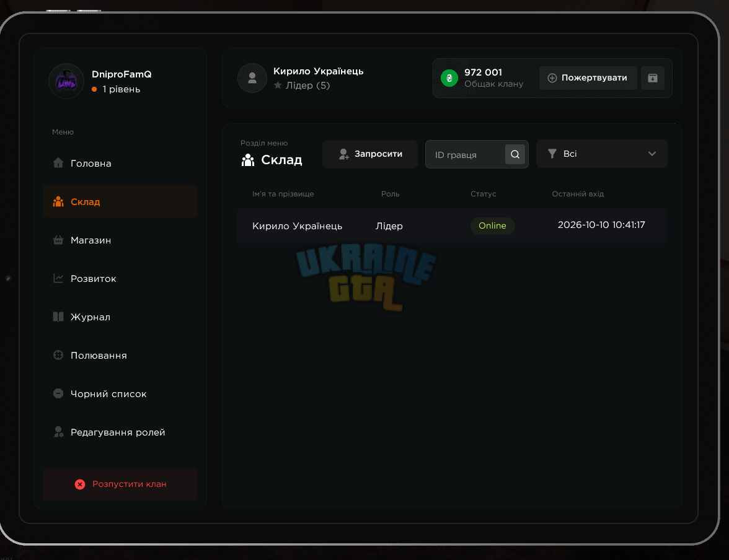The height and width of the screenshot is (560, 729).
Task: Click the minus-circle icon beside Чорний список
Action: click(58, 393)
